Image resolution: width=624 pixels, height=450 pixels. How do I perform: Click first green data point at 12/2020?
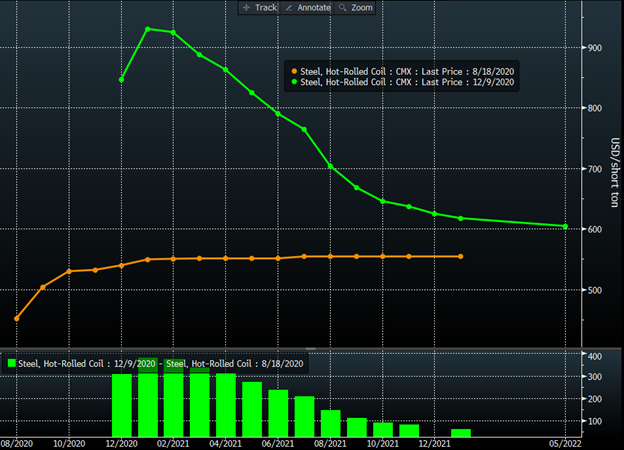pyautogui.click(x=122, y=79)
